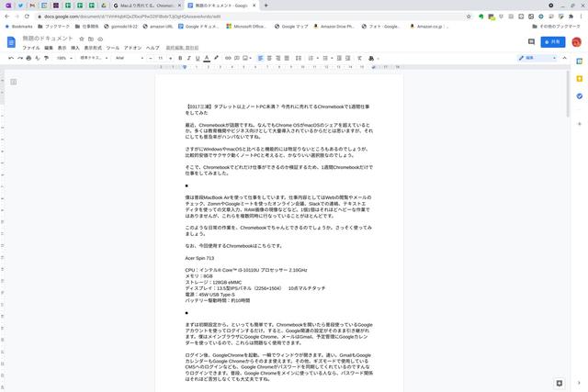Click the document title field
Screen dimensions: 588x392
[48, 39]
